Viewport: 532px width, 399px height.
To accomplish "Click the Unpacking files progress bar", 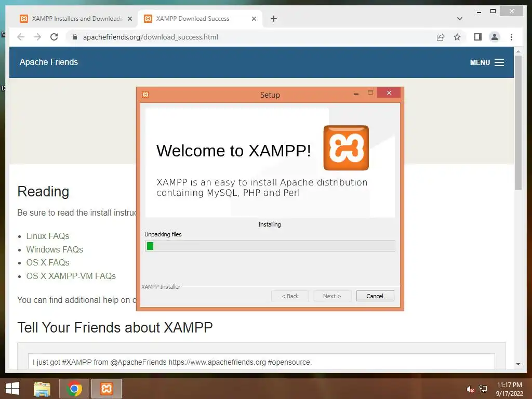I will [x=270, y=246].
